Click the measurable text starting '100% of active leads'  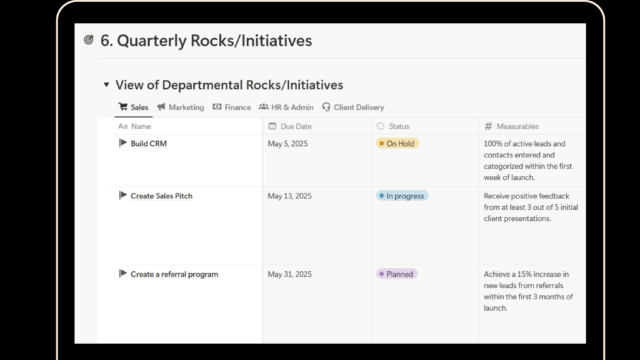point(528,160)
